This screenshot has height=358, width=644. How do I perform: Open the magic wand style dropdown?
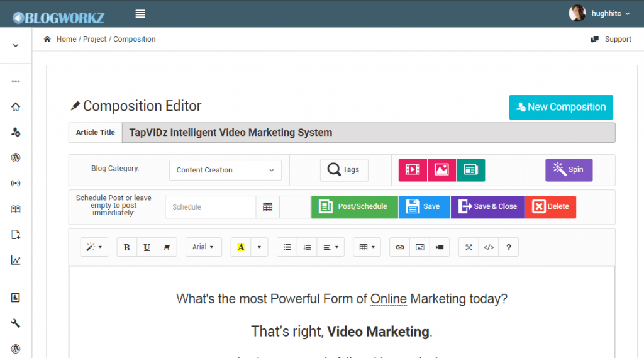(94, 247)
